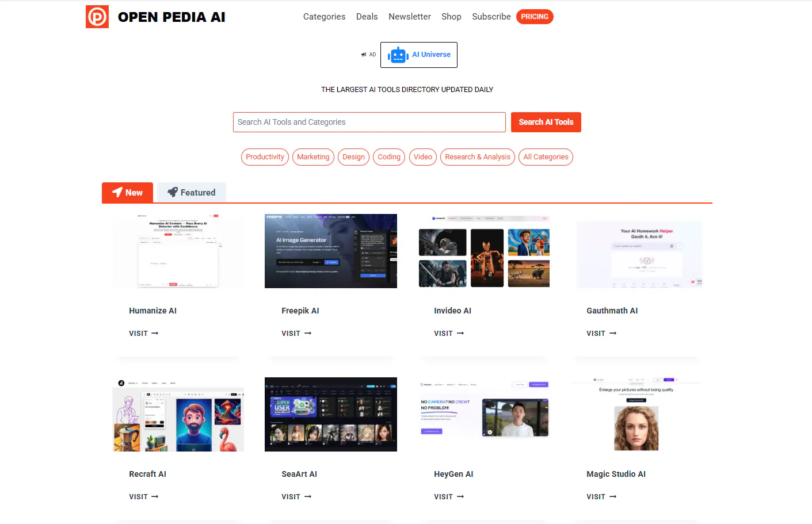The width and height of the screenshot is (812, 524).
Task: Open the Categories menu item
Action: click(x=325, y=17)
